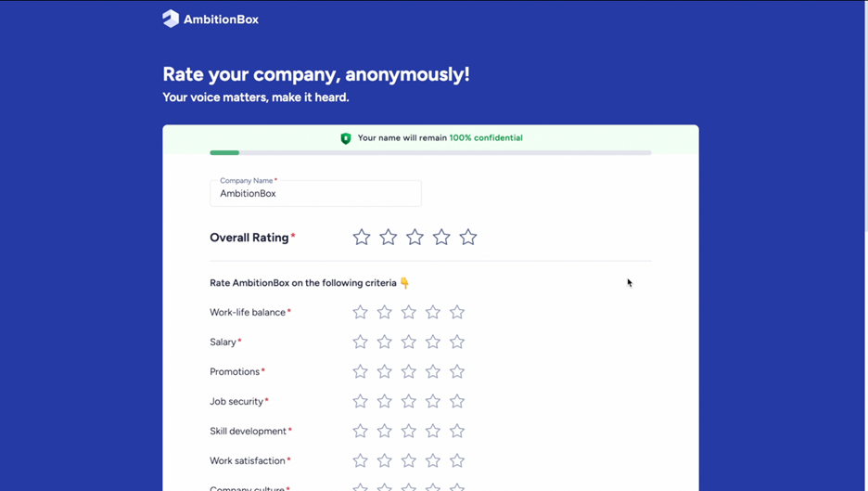The width and height of the screenshot is (868, 491).
Task: Select third star for Overall Rating
Action: 415,238
